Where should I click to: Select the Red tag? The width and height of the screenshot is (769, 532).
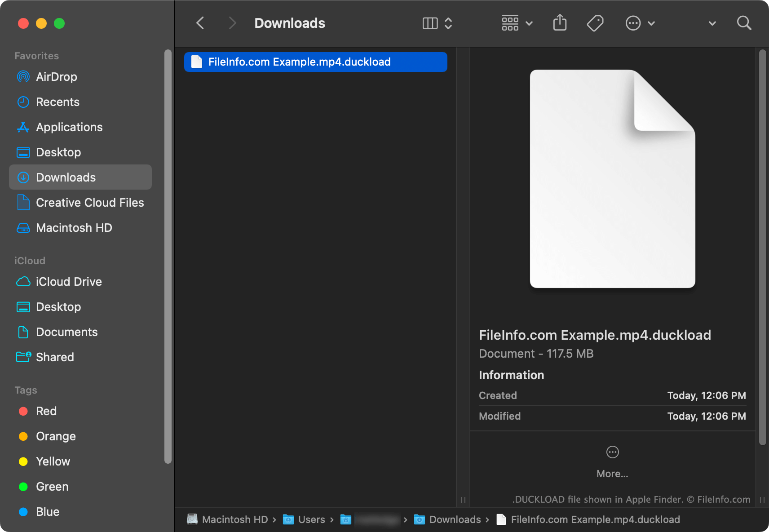[46, 411]
